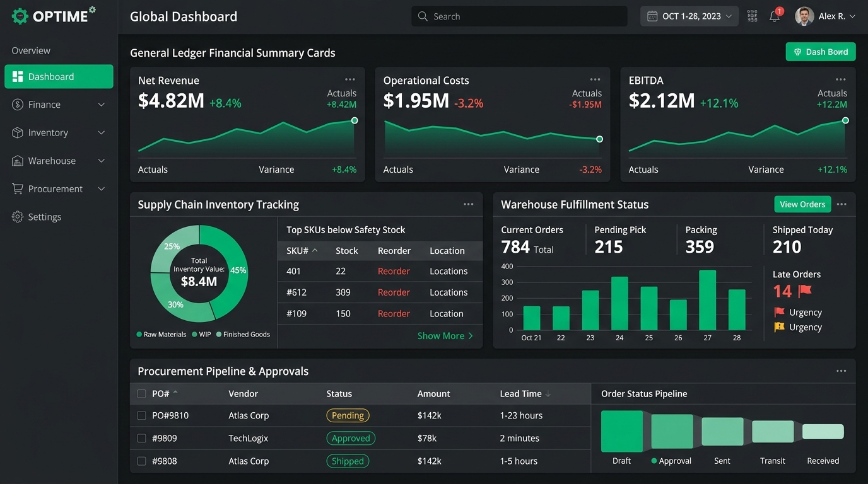Screen dimensions: 868x484
Task: Click the Reorder link for SKU 401
Action: click(394, 272)
